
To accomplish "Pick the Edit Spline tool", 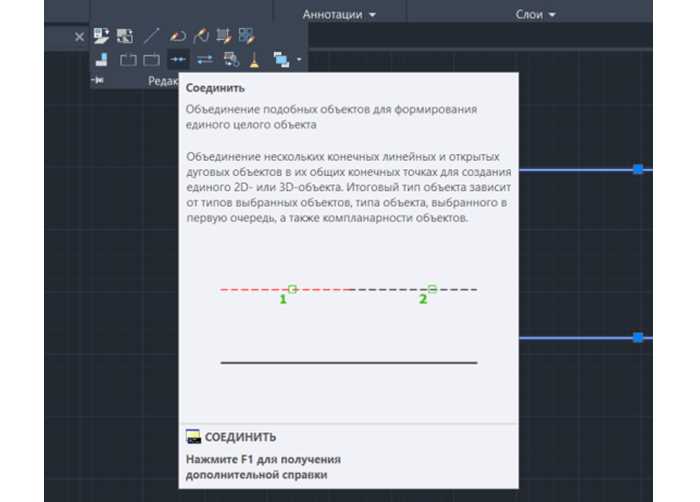I will (201, 36).
